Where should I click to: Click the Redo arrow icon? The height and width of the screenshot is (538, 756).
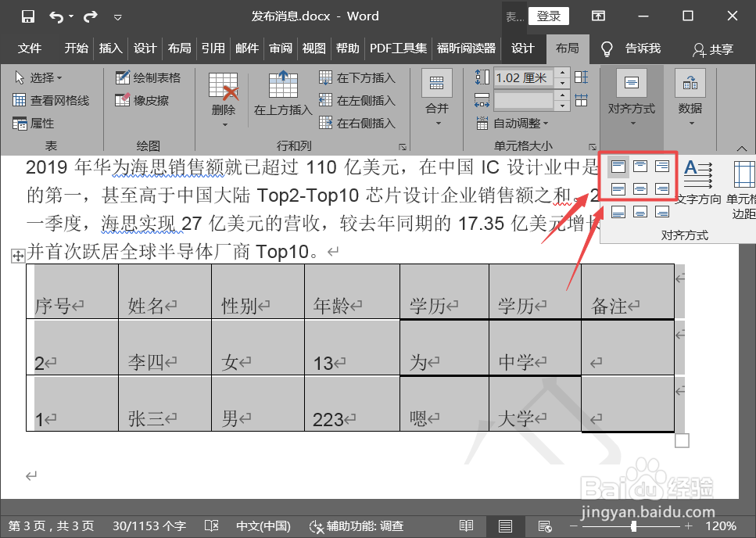pyautogui.click(x=90, y=17)
